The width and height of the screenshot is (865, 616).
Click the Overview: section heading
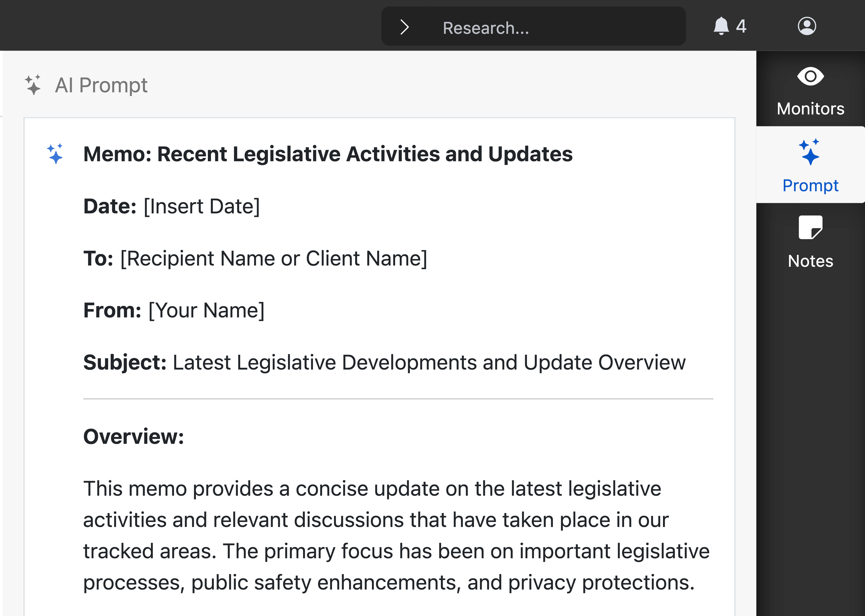pyautogui.click(x=134, y=437)
